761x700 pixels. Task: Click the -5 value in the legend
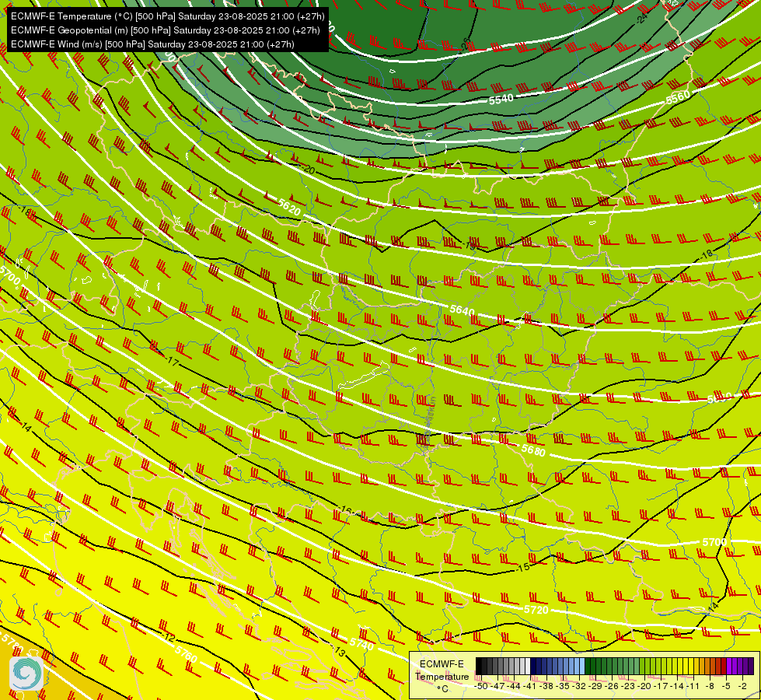point(725,686)
